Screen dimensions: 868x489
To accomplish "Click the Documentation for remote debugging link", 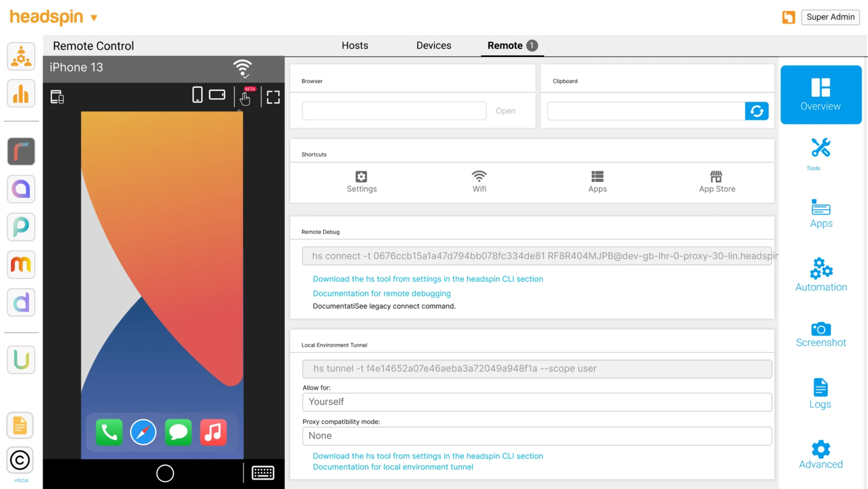I will coord(381,293).
